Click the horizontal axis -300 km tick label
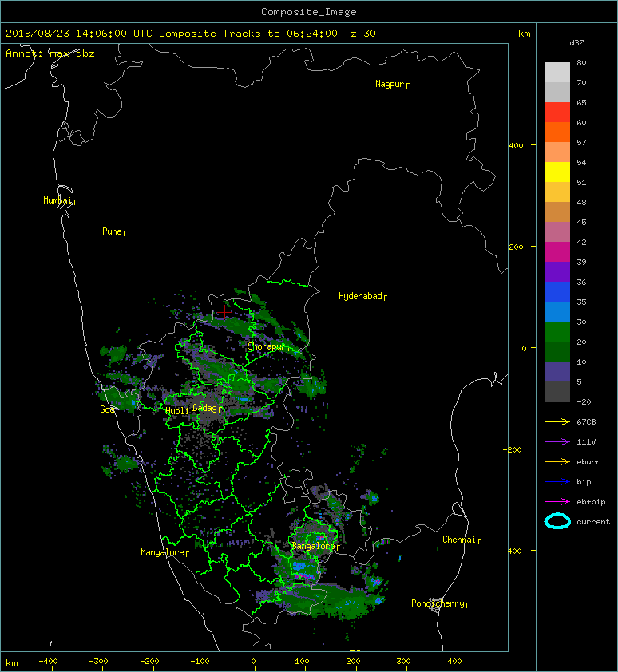618x672 pixels. point(98,662)
